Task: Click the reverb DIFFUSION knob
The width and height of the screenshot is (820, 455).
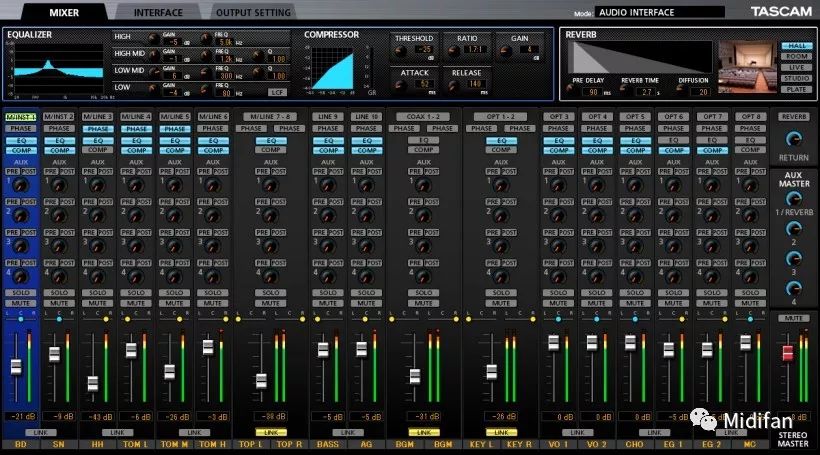Action: point(680,90)
